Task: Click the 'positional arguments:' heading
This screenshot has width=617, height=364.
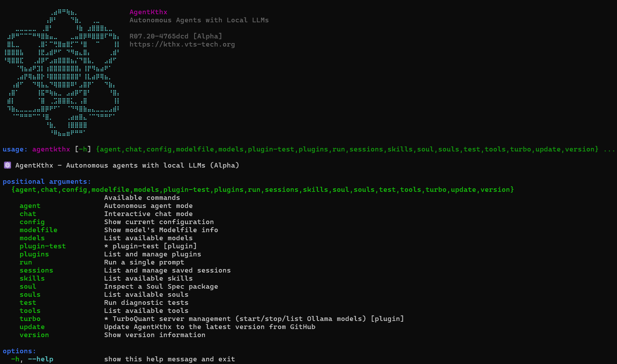Action: coord(47,181)
